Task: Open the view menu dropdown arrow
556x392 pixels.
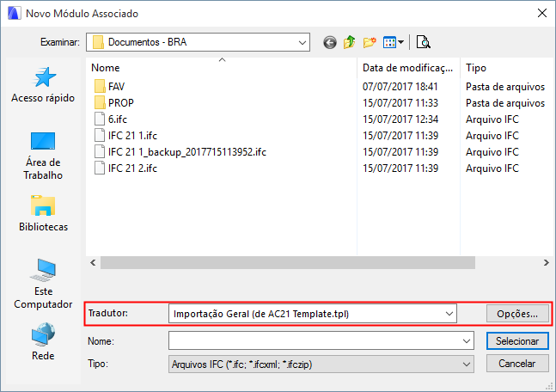Action: click(400, 41)
